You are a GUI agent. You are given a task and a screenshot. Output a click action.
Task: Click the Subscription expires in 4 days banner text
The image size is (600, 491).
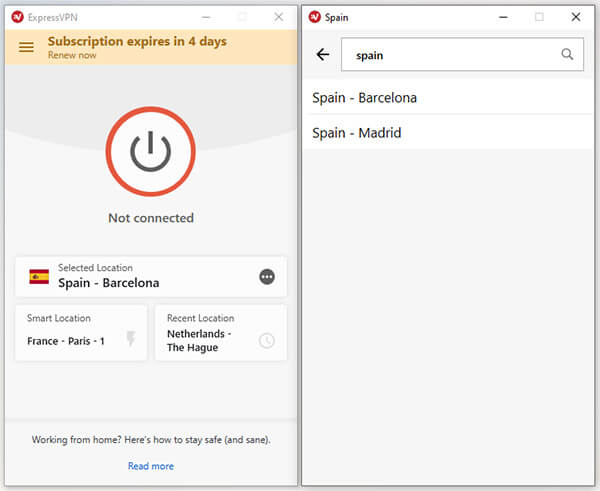[x=137, y=41]
